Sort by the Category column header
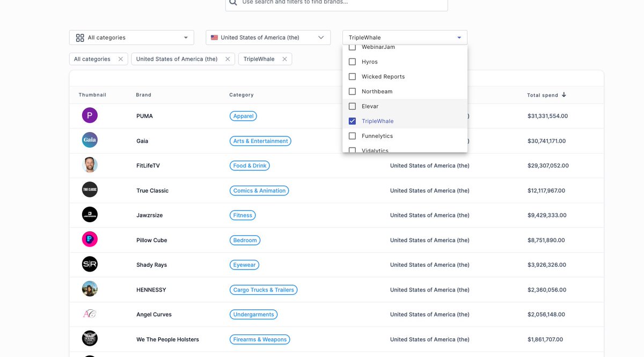The width and height of the screenshot is (644, 357). pos(241,95)
